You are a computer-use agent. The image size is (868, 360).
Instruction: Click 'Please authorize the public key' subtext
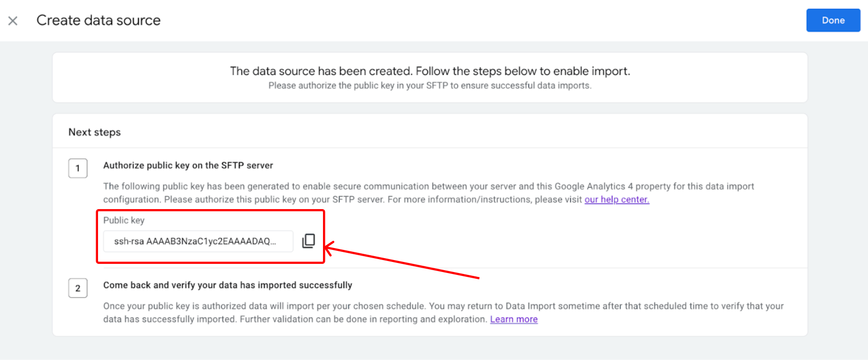[x=430, y=86]
